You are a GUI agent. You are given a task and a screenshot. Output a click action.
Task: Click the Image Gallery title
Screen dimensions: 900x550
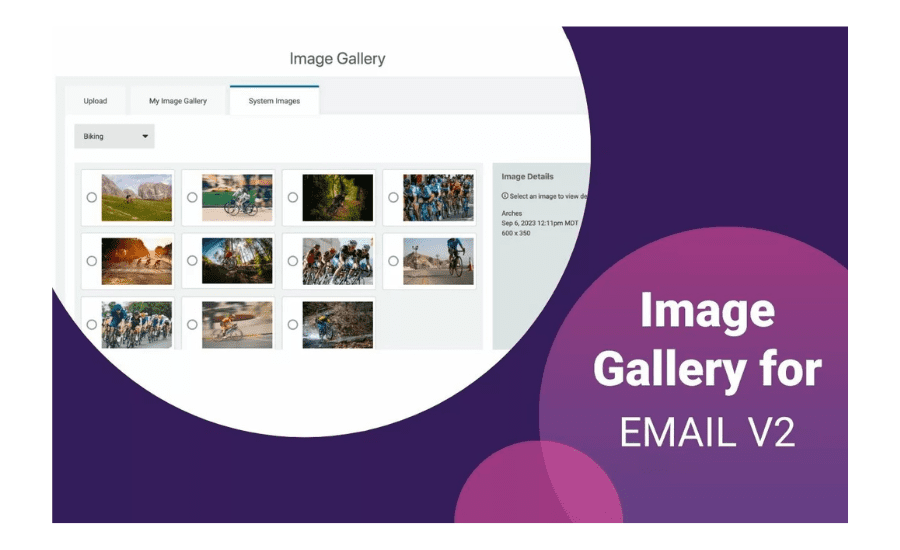(x=338, y=59)
